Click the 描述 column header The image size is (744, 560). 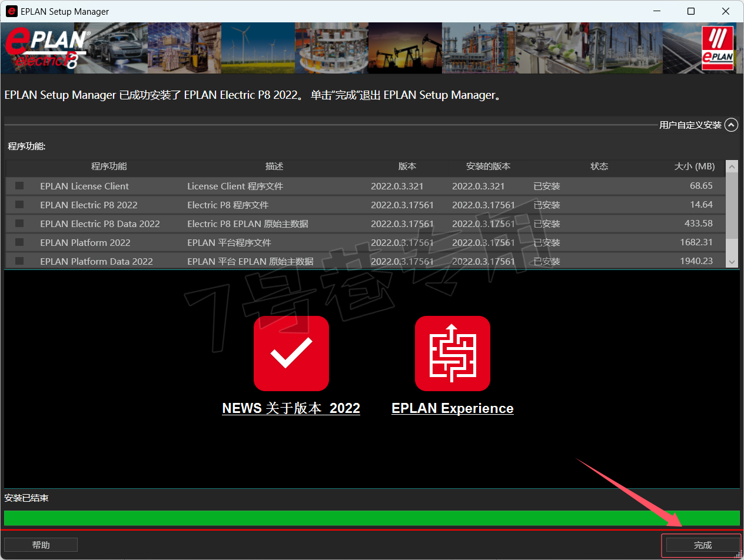click(x=274, y=166)
